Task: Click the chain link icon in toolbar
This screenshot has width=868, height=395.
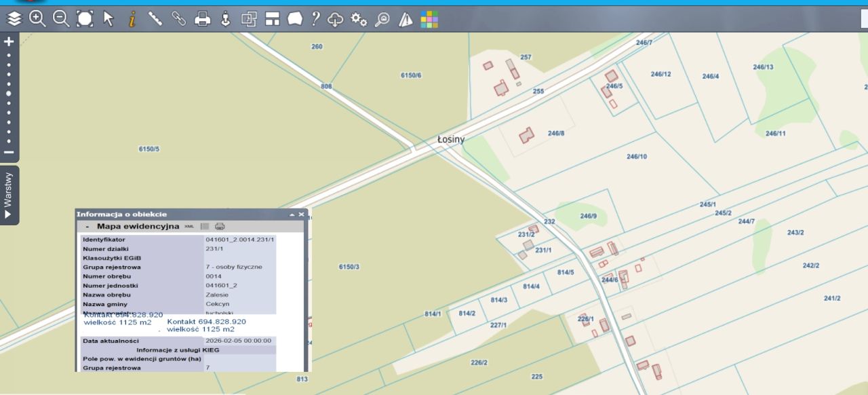Action: pos(178,19)
